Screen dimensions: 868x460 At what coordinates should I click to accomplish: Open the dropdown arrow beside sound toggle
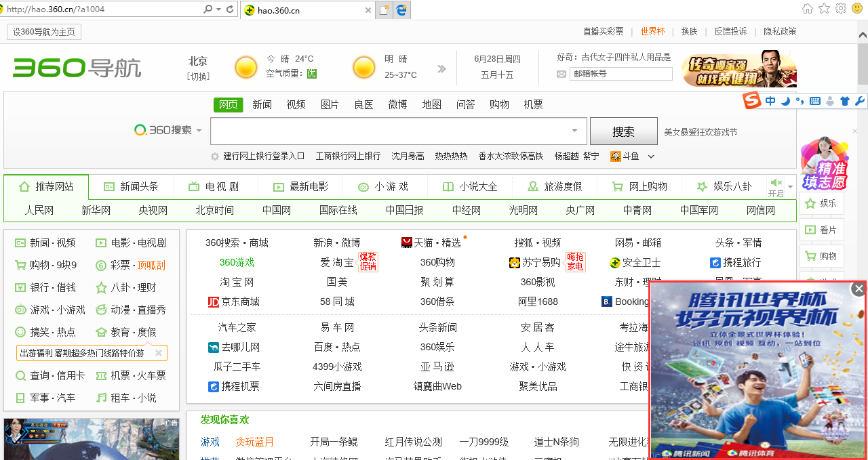(790, 187)
